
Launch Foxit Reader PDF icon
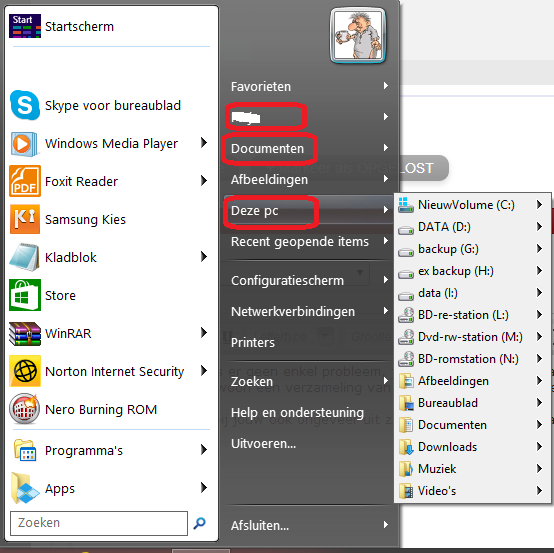point(25,181)
